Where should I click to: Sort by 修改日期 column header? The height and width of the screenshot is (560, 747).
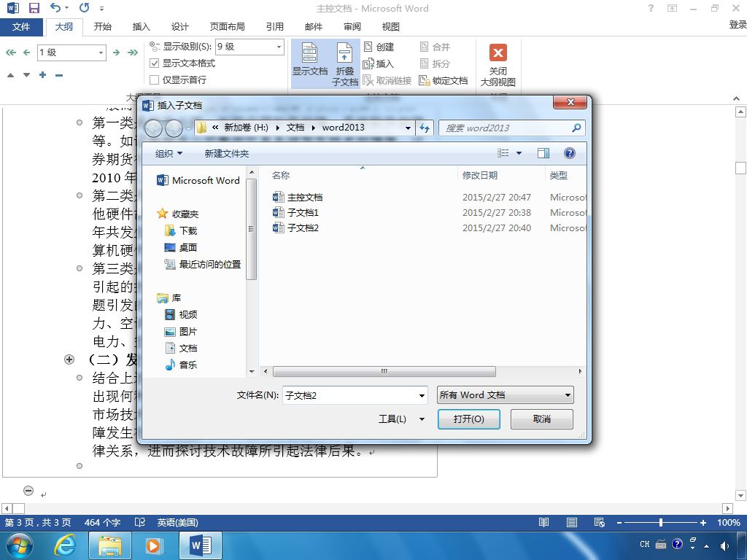480,175
